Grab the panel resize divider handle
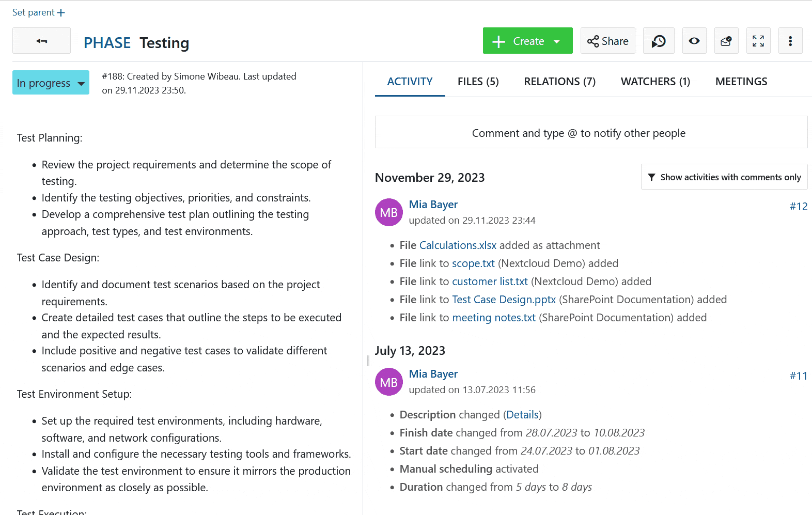 [x=368, y=361]
